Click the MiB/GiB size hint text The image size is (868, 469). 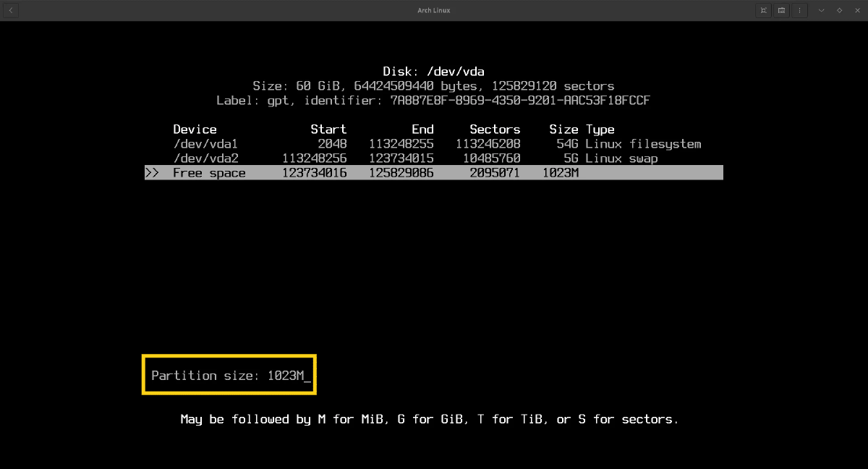tap(429, 419)
